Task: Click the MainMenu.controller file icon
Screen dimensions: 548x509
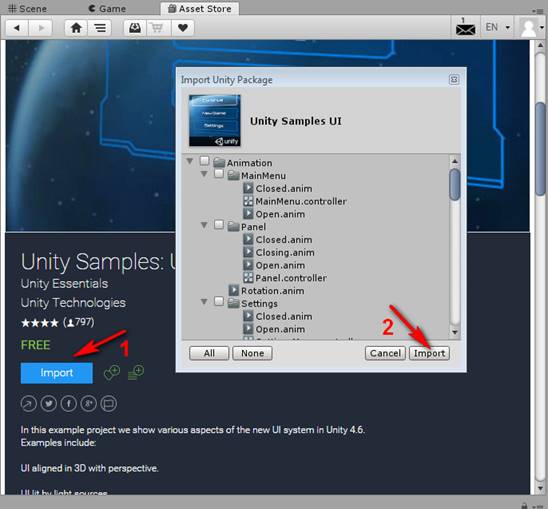Action: [248, 201]
